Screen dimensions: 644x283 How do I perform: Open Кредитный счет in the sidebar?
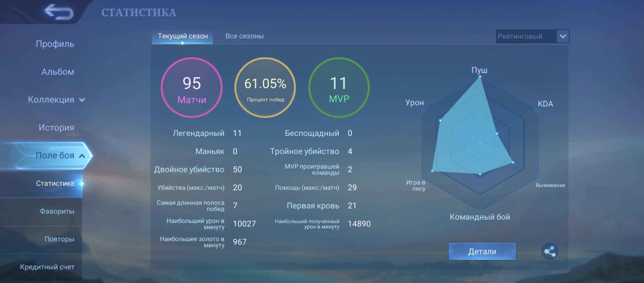(x=47, y=267)
